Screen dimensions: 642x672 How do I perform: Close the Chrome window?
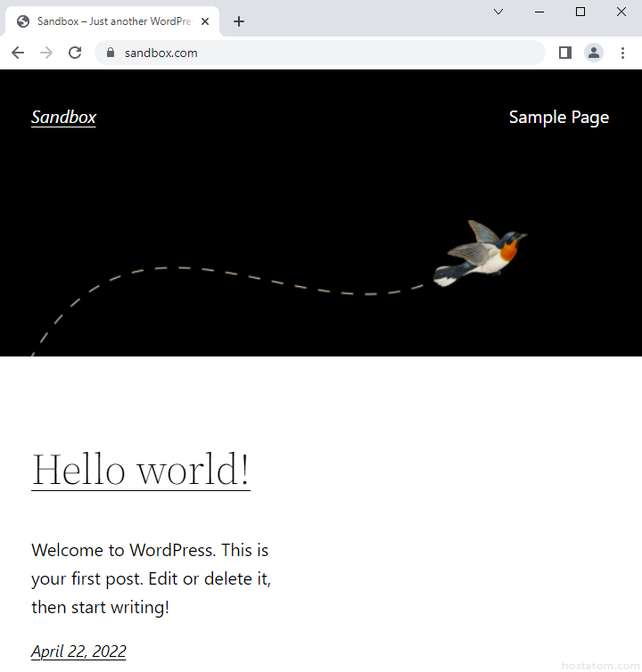tap(621, 12)
